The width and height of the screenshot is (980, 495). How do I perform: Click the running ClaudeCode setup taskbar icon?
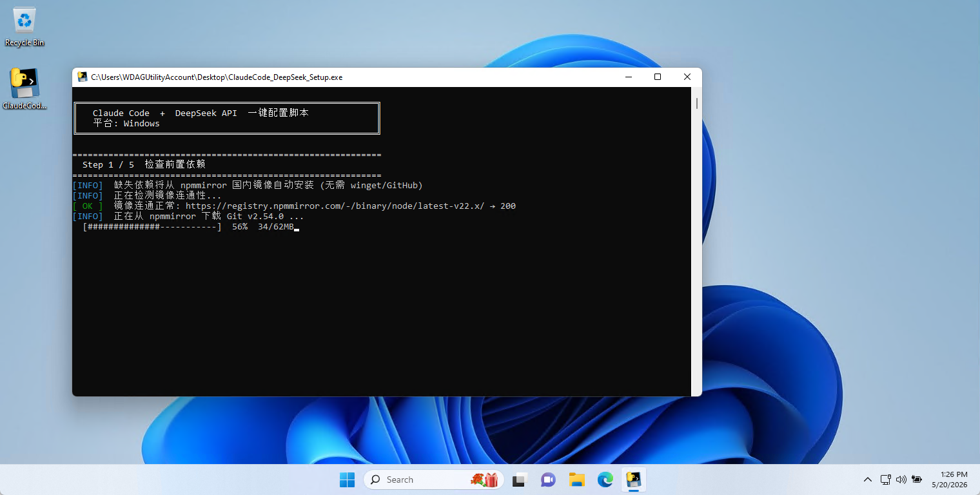634,480
